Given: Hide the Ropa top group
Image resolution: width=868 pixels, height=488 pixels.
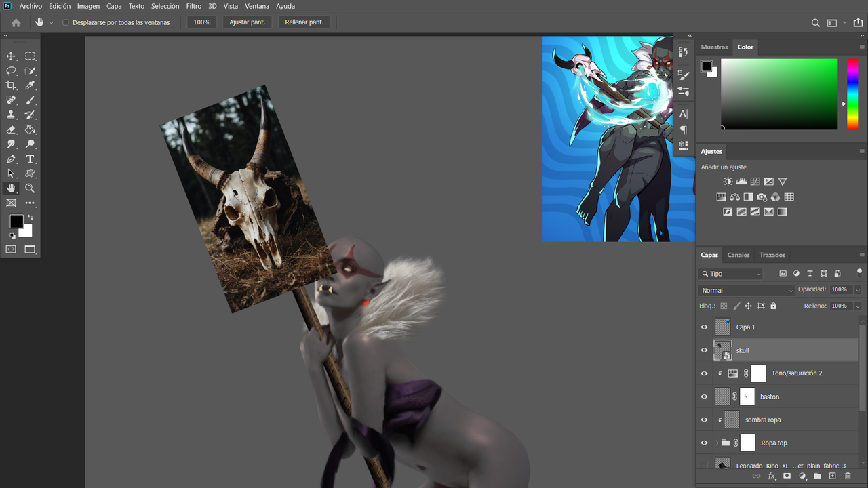Looking at the screenshot, I should click(x=704, y=443).
